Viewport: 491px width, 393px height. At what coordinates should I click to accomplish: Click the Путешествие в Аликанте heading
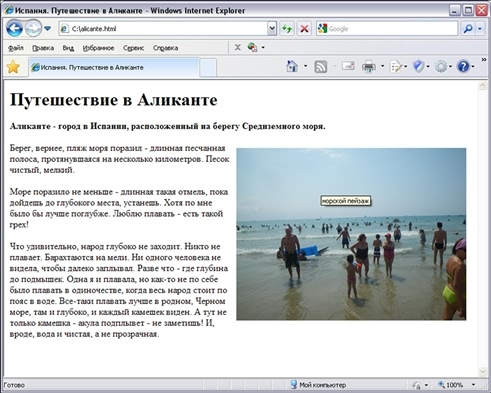click(114, 100)
